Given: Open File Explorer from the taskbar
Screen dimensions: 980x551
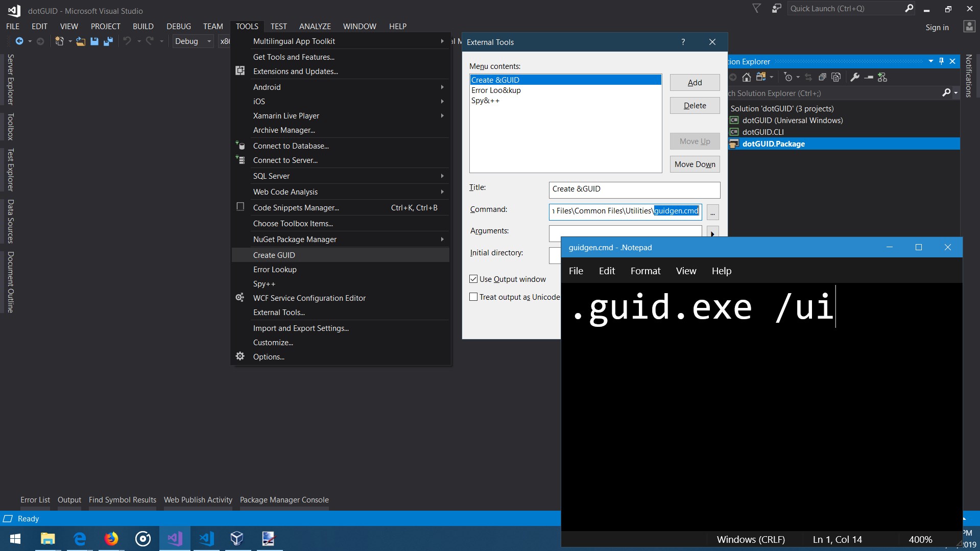Looking at the screenshot, I should (x=47, y=539).
